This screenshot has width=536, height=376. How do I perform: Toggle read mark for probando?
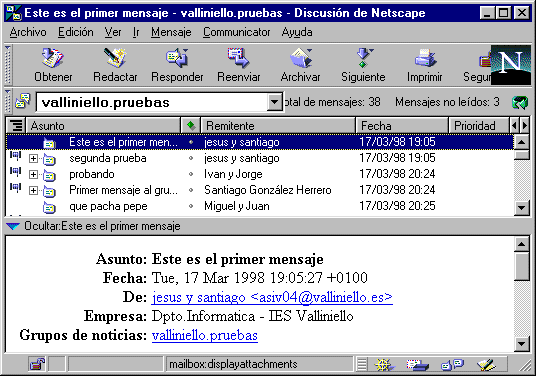click(191, 174)
